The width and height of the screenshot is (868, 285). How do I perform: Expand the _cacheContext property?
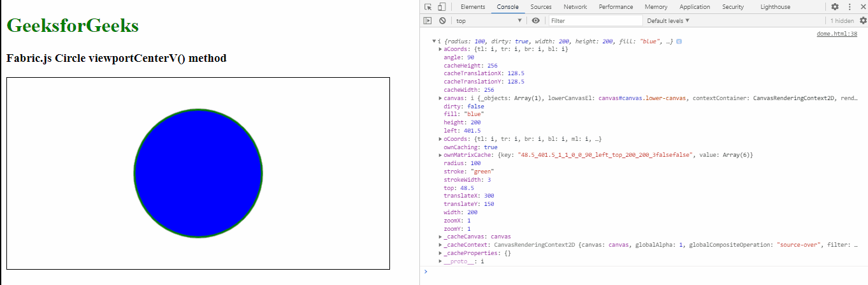coord(440,245)
